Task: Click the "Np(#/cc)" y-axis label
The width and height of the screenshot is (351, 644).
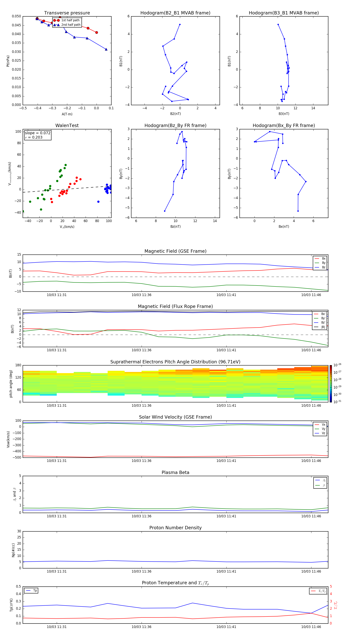Action: (x=13, y=550)
